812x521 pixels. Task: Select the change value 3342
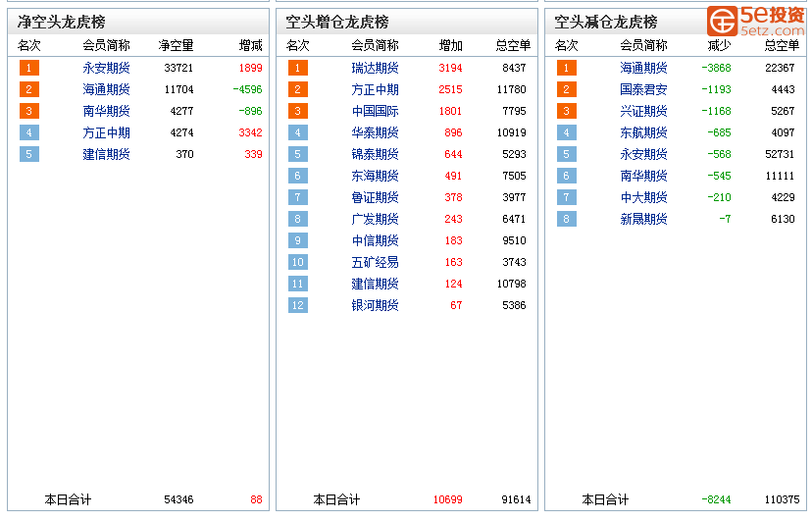251,132
